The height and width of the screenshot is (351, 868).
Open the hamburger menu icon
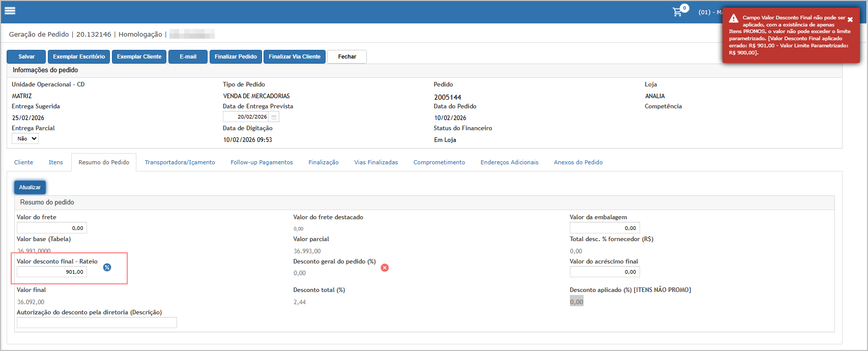tap(10, 11)
